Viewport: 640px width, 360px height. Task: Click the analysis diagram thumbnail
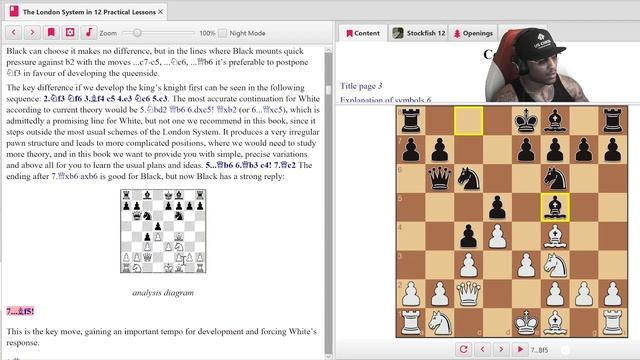[x=163, y=231]
